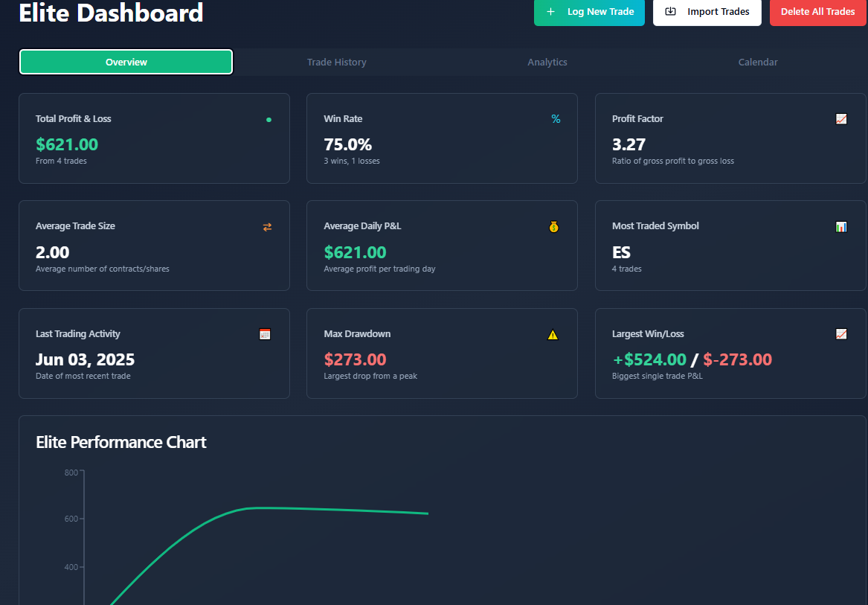Click the Most Traded Symbol card title

coord(655,226)
